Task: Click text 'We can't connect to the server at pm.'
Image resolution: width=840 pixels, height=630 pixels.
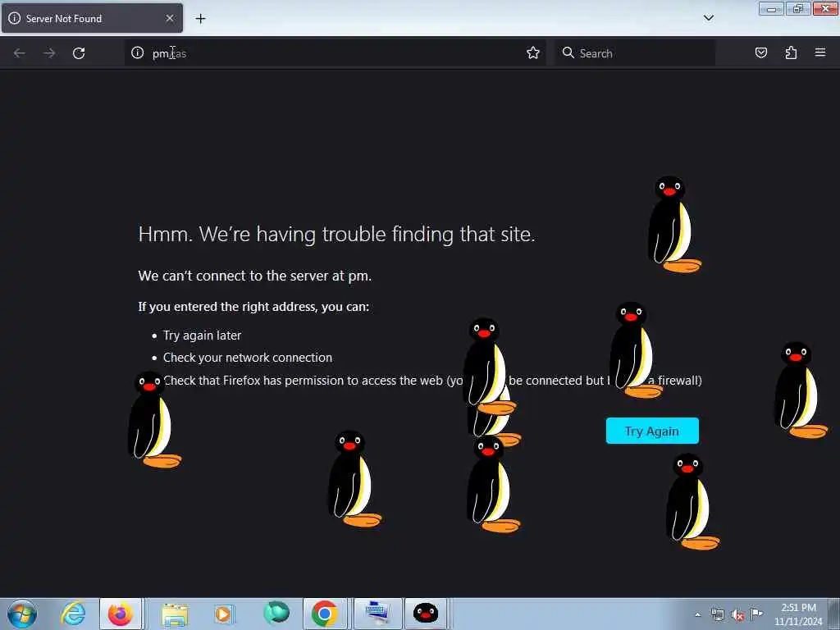Action: [x=255, y=276]
